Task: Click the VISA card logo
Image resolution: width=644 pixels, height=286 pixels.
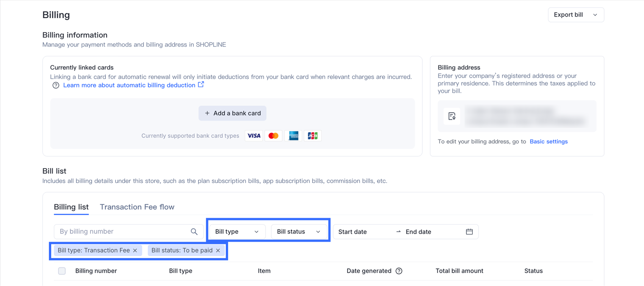Action: (254, 136)
